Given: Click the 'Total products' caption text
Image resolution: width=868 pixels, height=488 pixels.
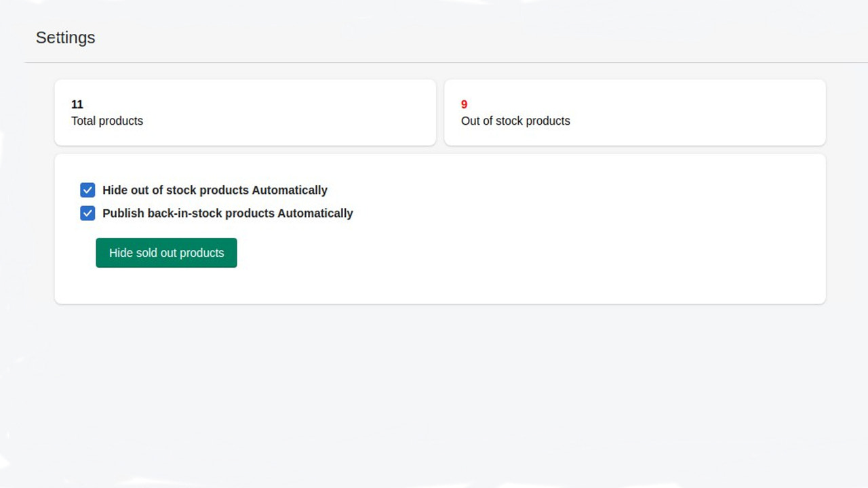Looking at the screenshot, I should [107, 121].
